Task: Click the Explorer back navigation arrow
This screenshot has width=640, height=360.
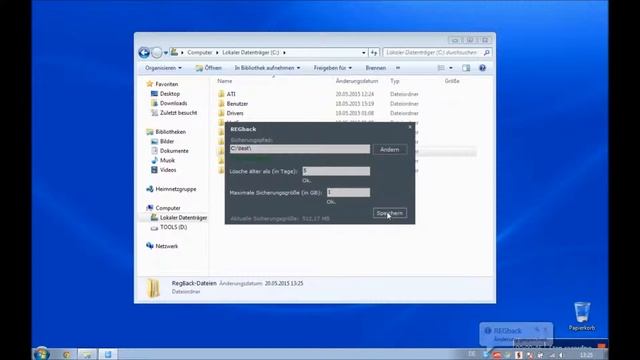Action: [x=144, y=53]
